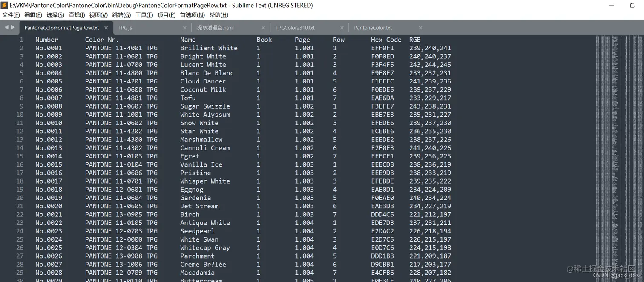Viewport: 644px width, 282px height.
Task: Click hex code F1EFEC
Action: point(382,81)
